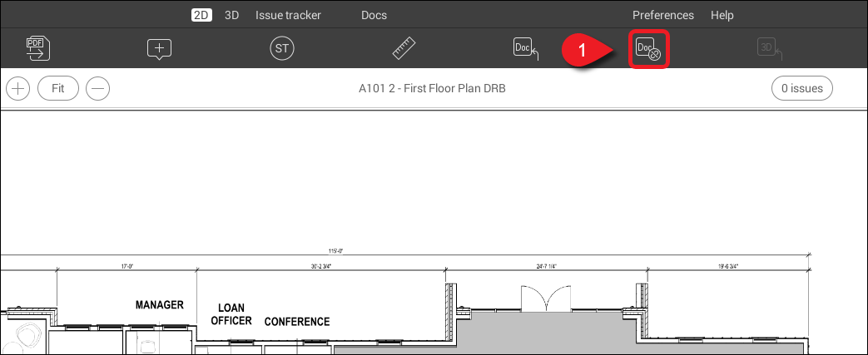Click the PDF export icon
This screenshot has width=868, height=355.
37,49
